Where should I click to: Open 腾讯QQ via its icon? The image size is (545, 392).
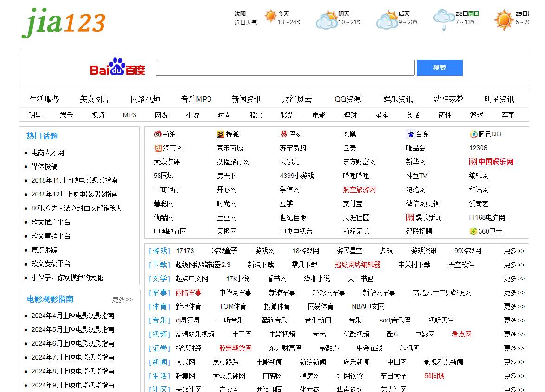[474, 134]
